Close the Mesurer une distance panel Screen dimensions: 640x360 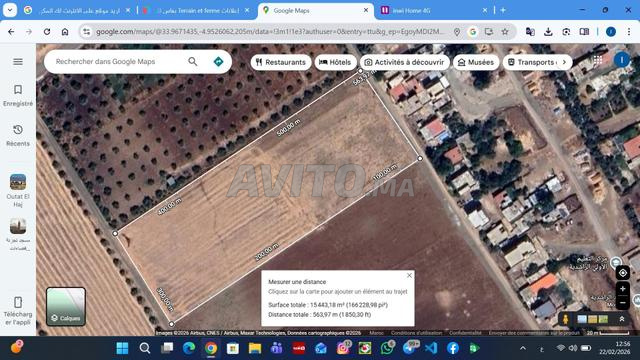pyautogui.click(x=409, y=276)
